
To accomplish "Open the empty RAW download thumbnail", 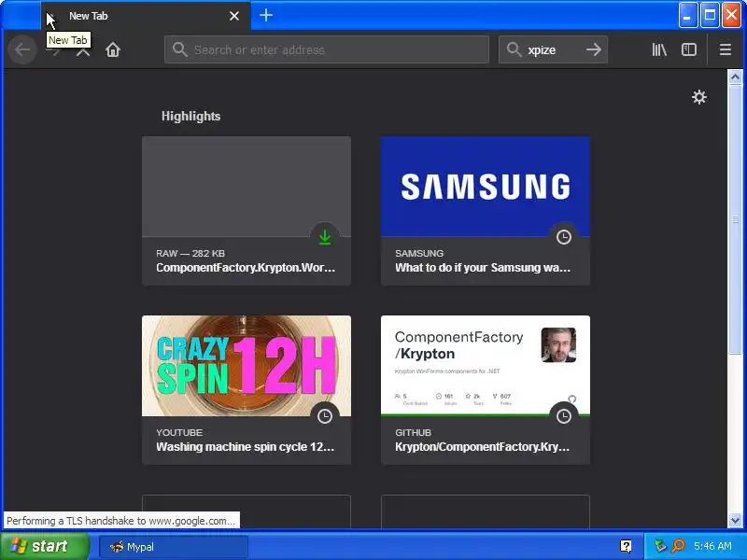I will click(247, 187).
